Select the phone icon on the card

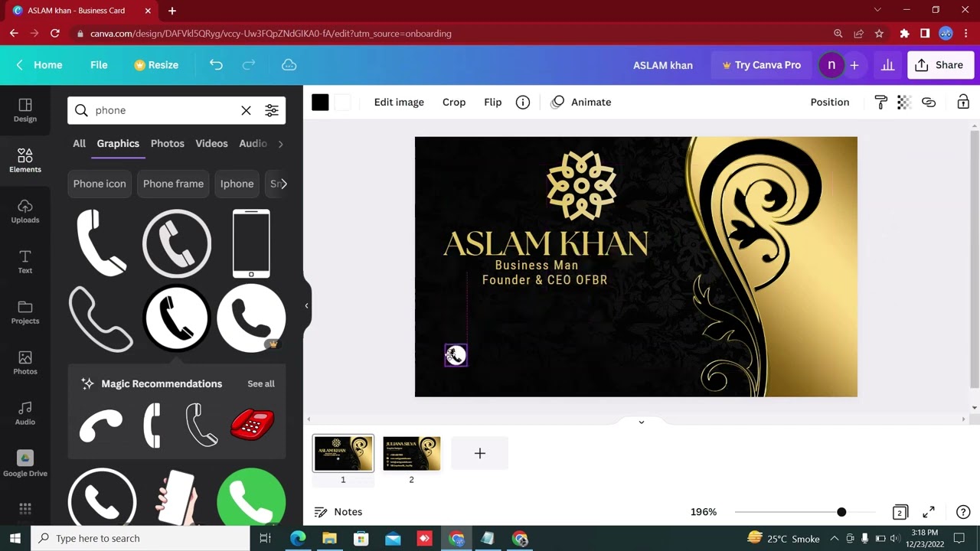456,355
